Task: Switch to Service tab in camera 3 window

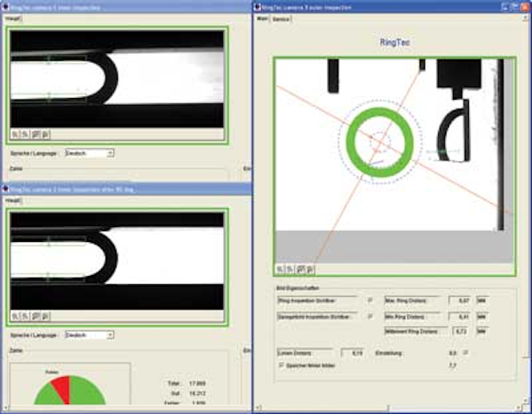Action: [281, 19]
